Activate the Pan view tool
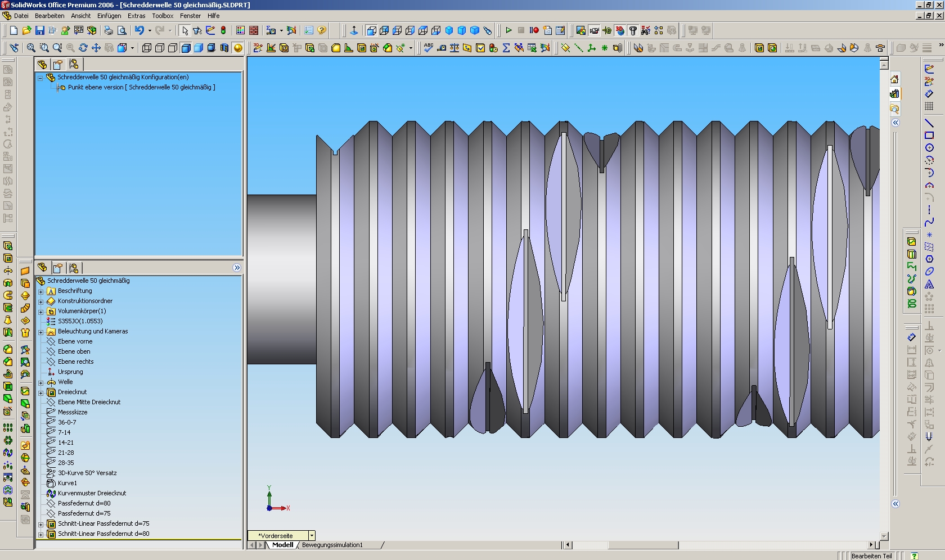The height and width of the screenshot is (560, 945). [x=96, y=48]
